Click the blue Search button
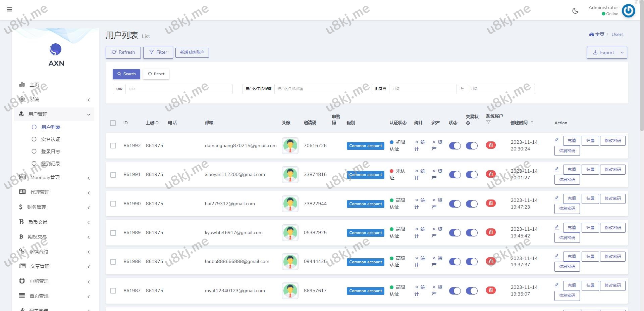This screenshot has width=644, height=311. 126,74
